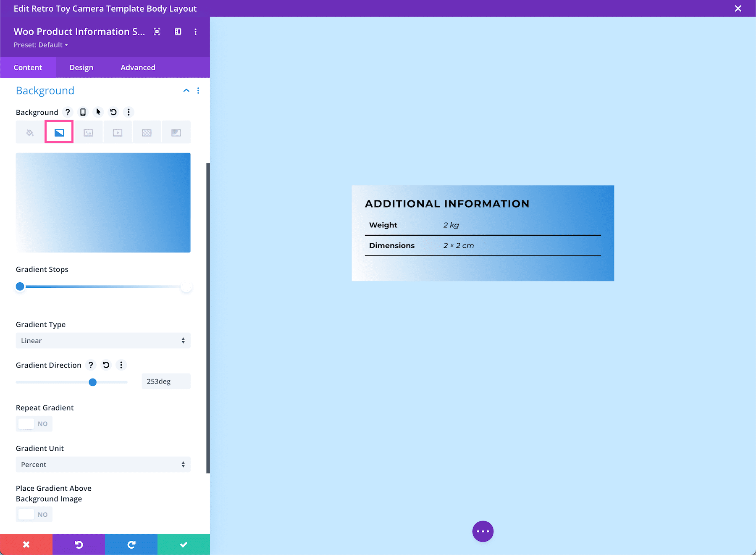The width and height of the screenshot is (756, 555).
Task: Select the solid color background type
Action: 29,132
